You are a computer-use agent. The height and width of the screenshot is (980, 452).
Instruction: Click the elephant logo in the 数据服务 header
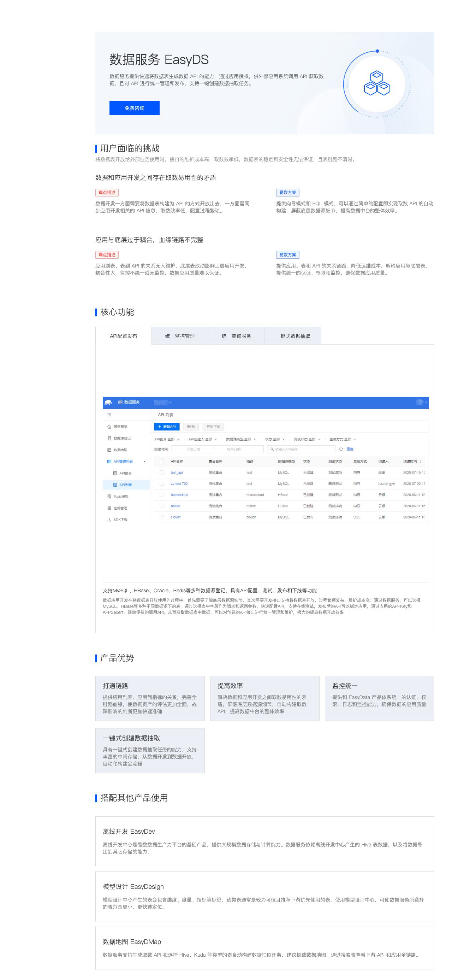pyautogui.click(x=109, y=402)
